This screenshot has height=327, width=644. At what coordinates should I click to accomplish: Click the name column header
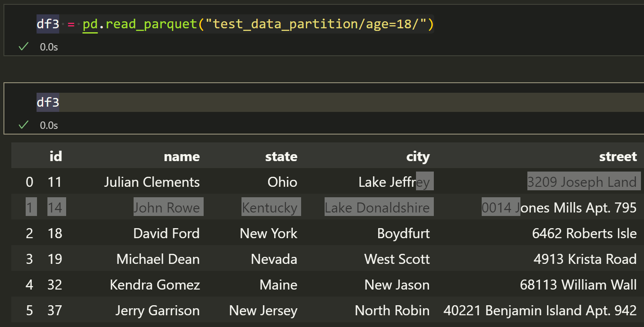tap(182, 156)
